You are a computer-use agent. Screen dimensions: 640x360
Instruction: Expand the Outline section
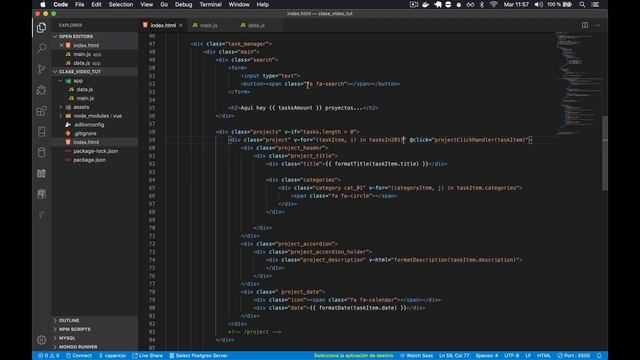point(69,320)
